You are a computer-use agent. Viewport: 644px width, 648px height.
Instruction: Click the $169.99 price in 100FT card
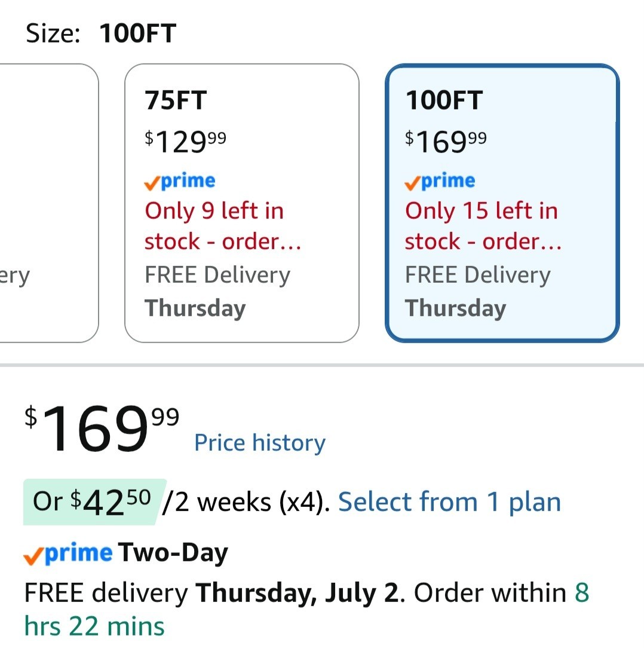point(445,141)
